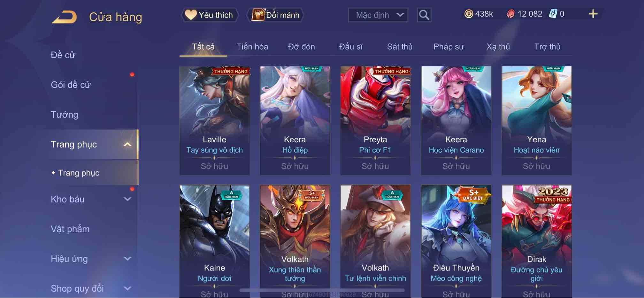Screen dimensions: 644x298
Task: Open the Kaine Người dơi skin card
Action: [214, 241]
